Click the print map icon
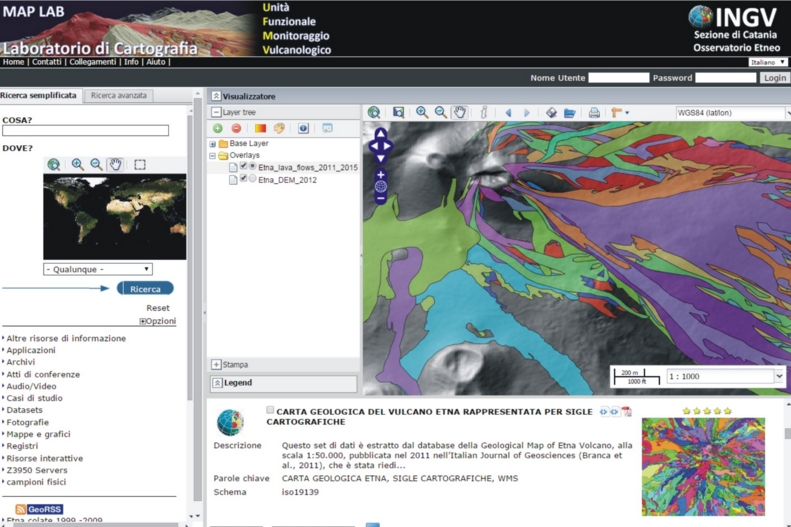 coord(594,113)
